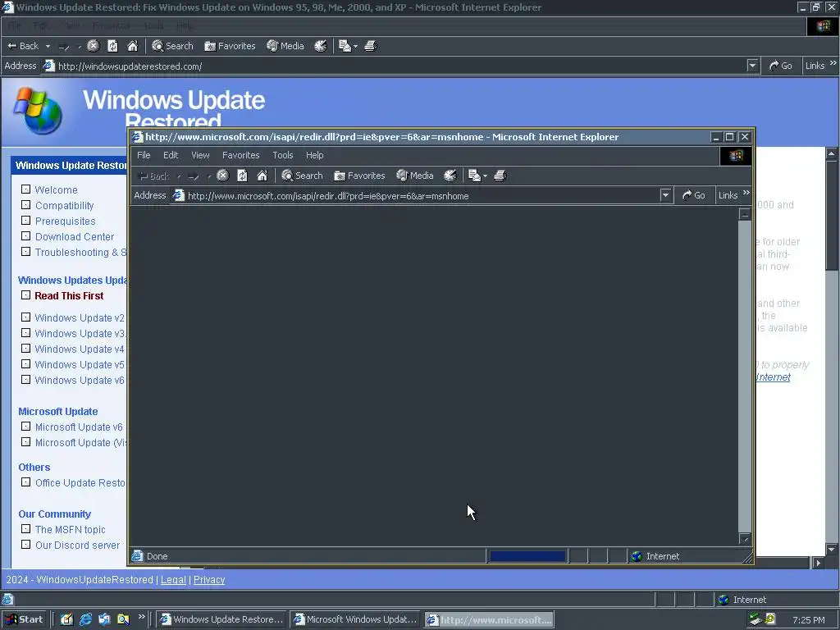Open the Legal footer link
This screenshot has height=630, width=840.
pos(173,580)
